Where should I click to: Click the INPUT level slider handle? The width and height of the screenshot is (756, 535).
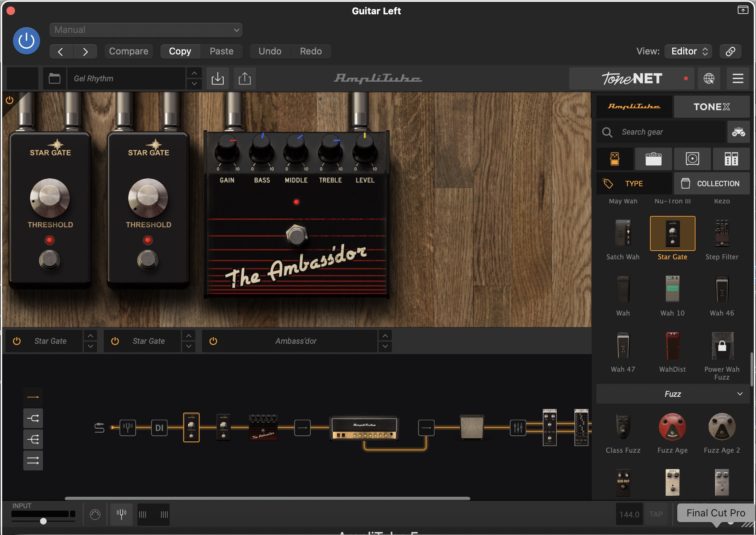(43, 521)
